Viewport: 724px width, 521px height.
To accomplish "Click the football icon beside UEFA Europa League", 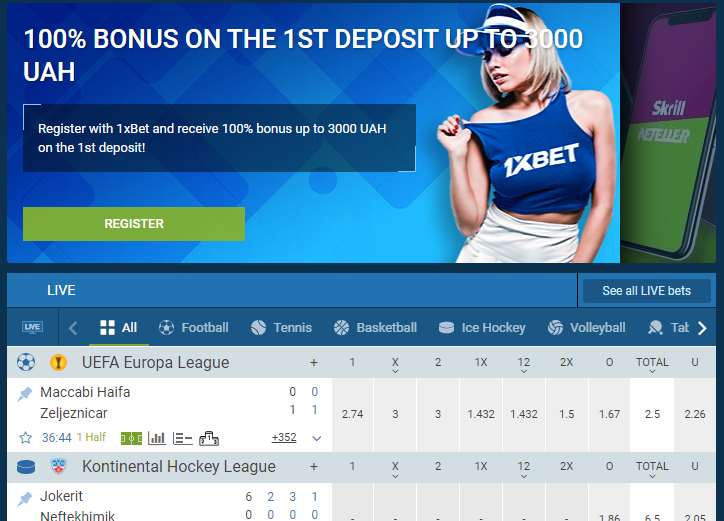I will [26, 363].
